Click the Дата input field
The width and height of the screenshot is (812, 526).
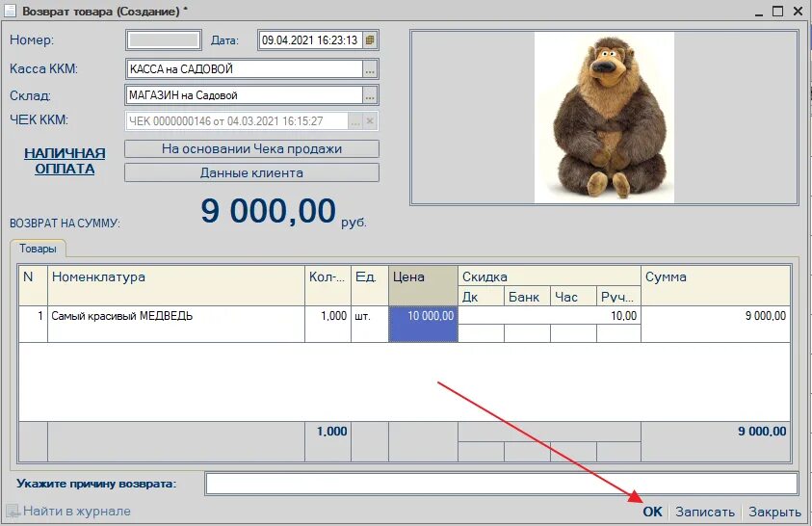point(310,40)
